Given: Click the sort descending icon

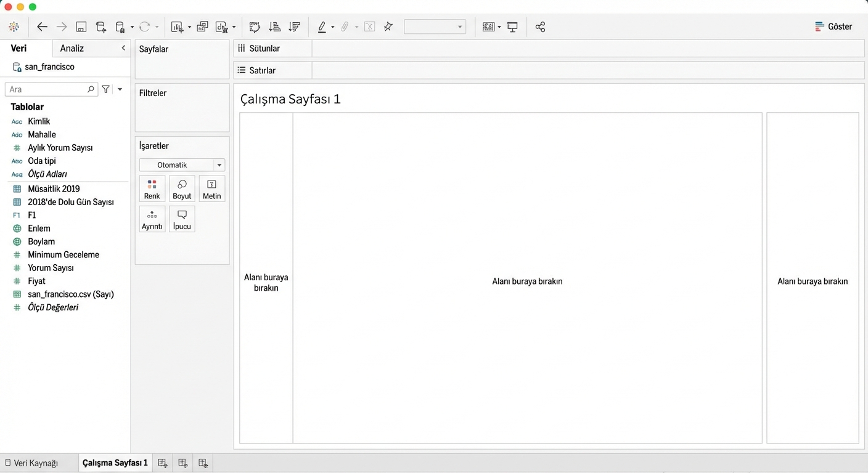Looking at the screenshot, I should [x=294, y=27].
